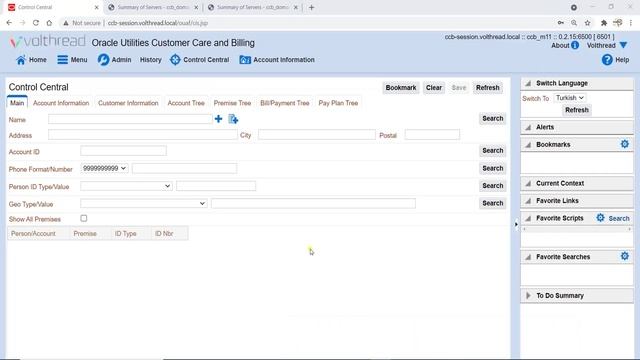Click the Control Central icon
Image resolution: width=640 pixels, height=360 pixels.
point(175,60)
